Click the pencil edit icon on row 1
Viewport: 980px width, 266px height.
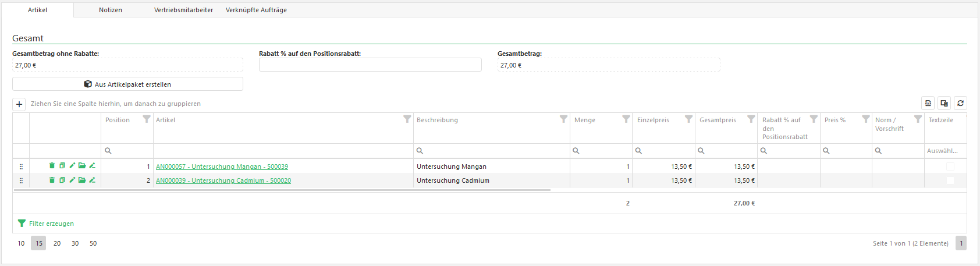72,166
